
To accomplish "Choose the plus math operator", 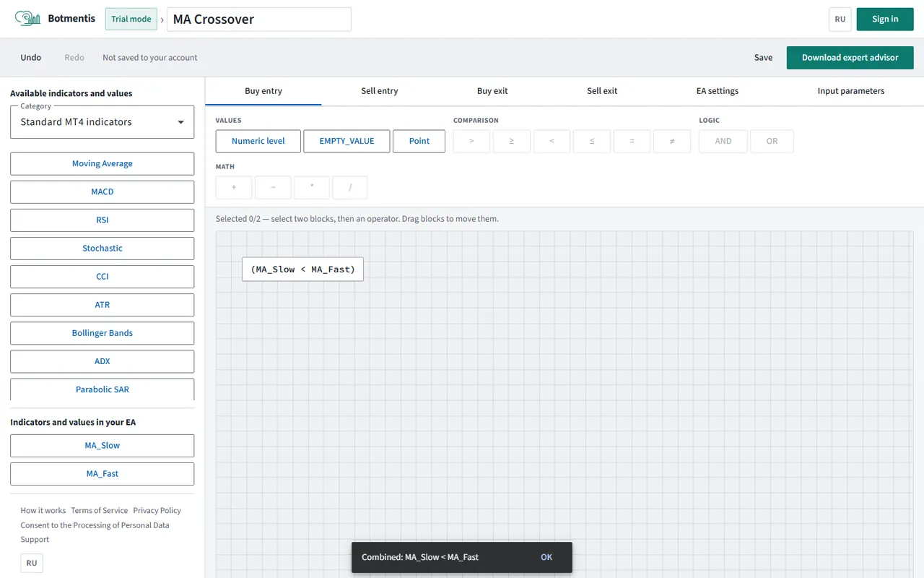I will tap(234, 187).
